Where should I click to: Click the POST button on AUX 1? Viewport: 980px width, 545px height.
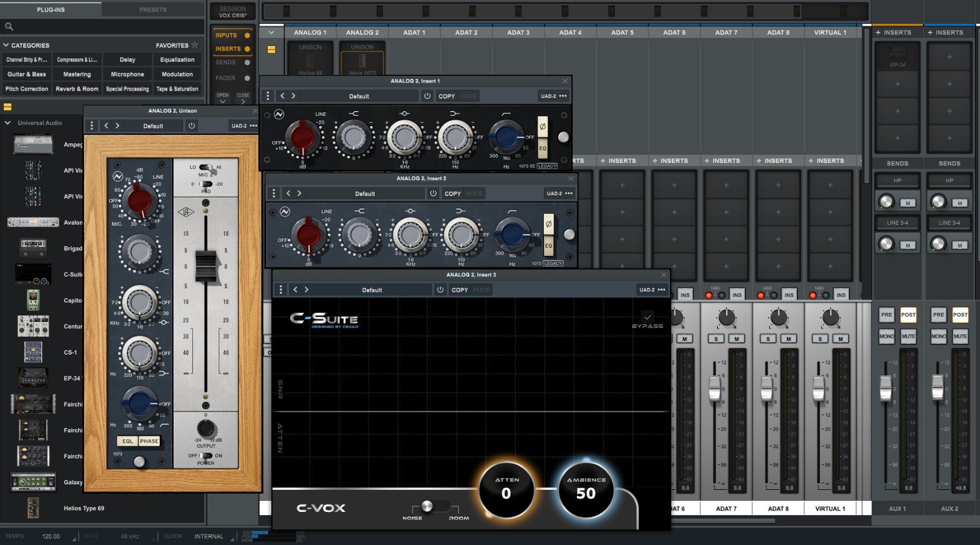click(908, 315)
